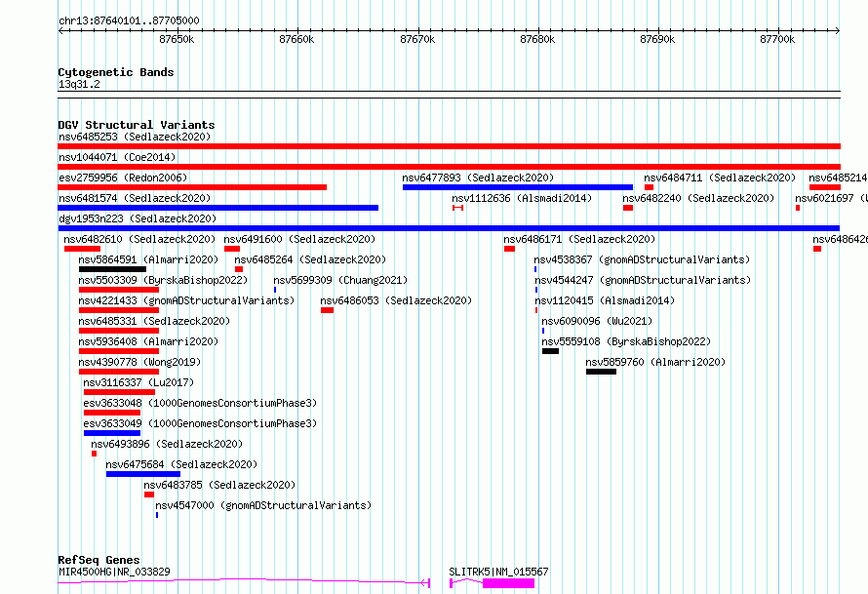Select the 13q31.2 band label
Viewport: 868px width, 594px height.
(79, 84)
